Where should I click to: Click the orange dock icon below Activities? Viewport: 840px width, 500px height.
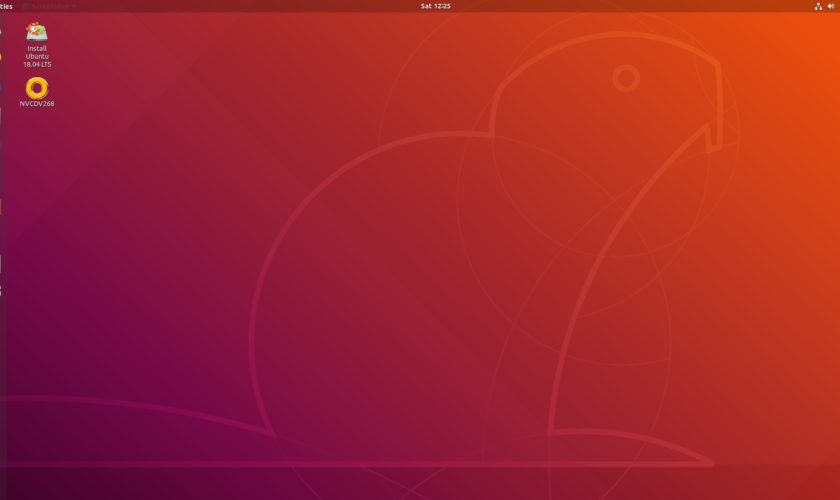tap(1, 56)
